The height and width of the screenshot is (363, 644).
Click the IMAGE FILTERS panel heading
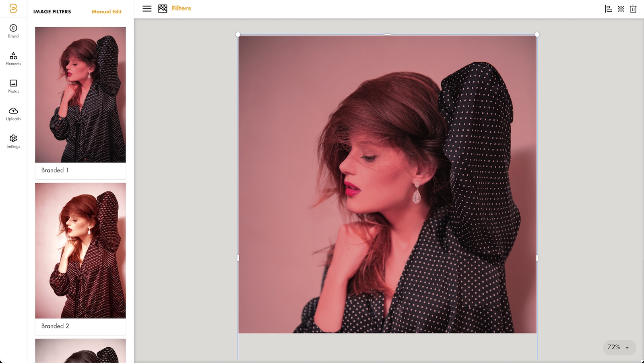(52, 12)
